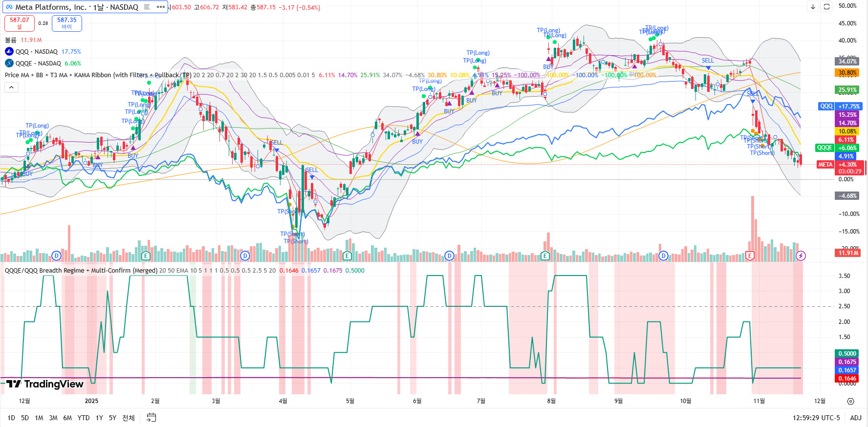Image resolution: width=868 pixels, height=427 pixels.
Task: Click the 8월 label on the time axis
Action: [x=551, y=401]
